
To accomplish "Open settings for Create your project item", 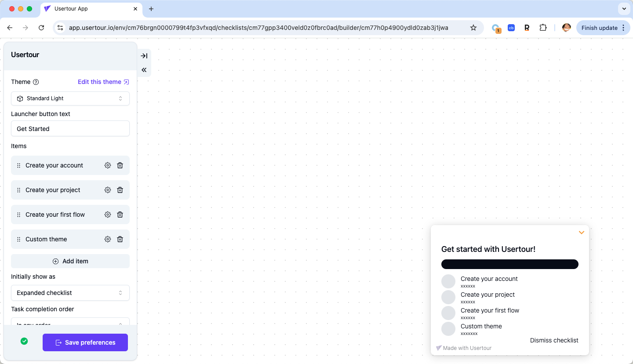I will 108,190.
